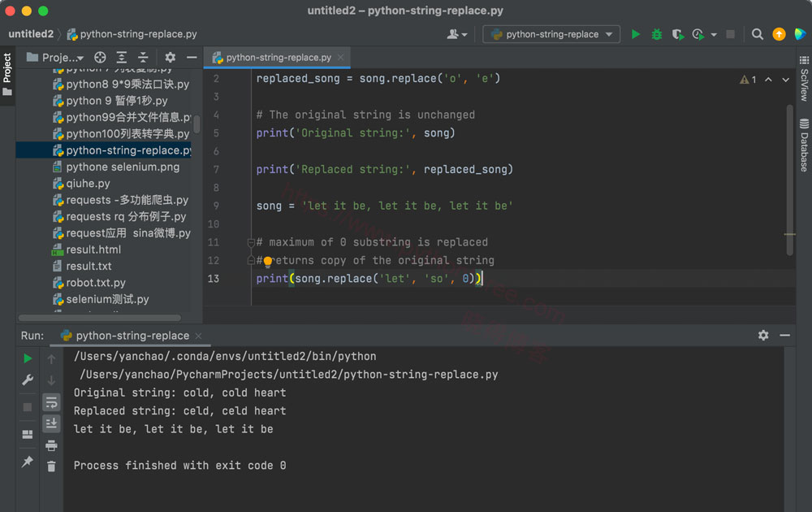The height and width of the screenshot is (512, 812).
Task: Go to the next highlighted problem arrow
Action: 785,80
